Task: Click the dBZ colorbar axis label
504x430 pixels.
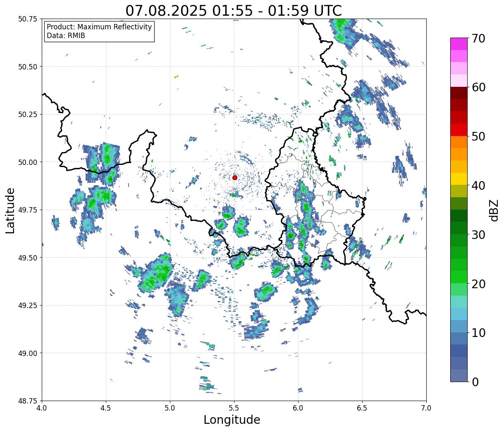Action: [494, 210]
